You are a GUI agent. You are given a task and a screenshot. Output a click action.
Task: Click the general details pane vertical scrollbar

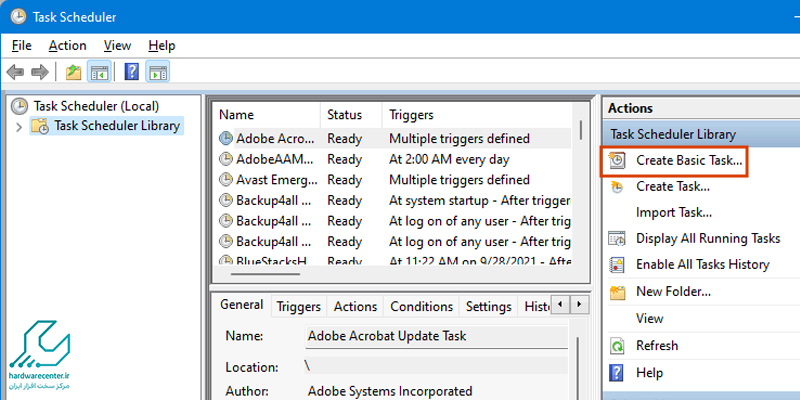pyautogui.click(x=579, y=367)
